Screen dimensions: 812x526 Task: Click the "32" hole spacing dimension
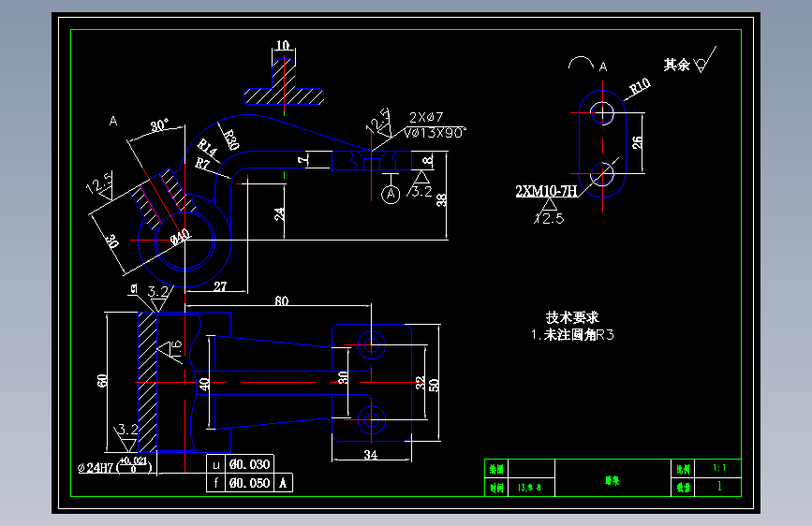click(420, 383)
